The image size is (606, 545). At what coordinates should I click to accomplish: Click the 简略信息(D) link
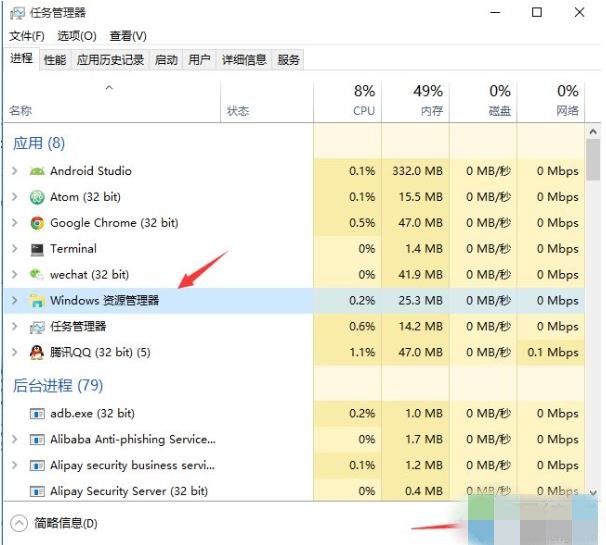pos(66,523)
